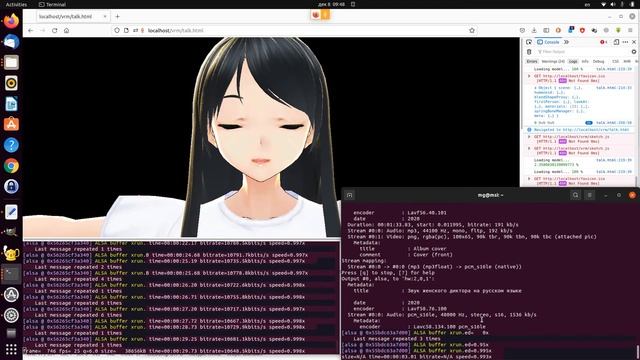Expand the first sketch.js GET error
Viewport: 640px width, 360px height.
click(x=529, y=137)
